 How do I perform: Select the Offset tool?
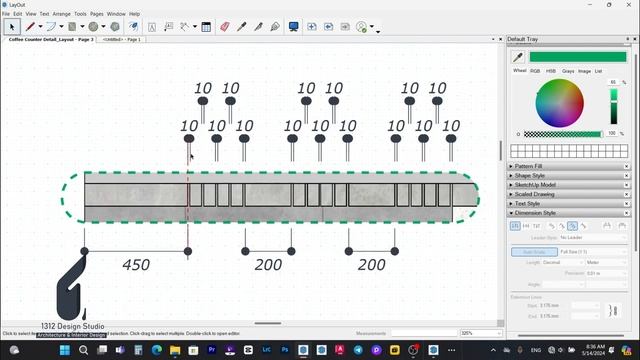(x=133, y=27)
